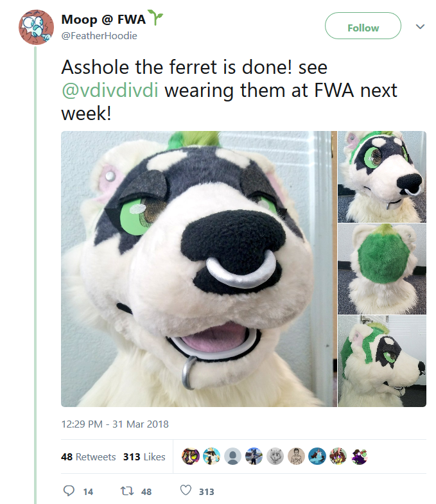Follow the FeatherHoodie account
436x504 pixels.
coord(363,26)
